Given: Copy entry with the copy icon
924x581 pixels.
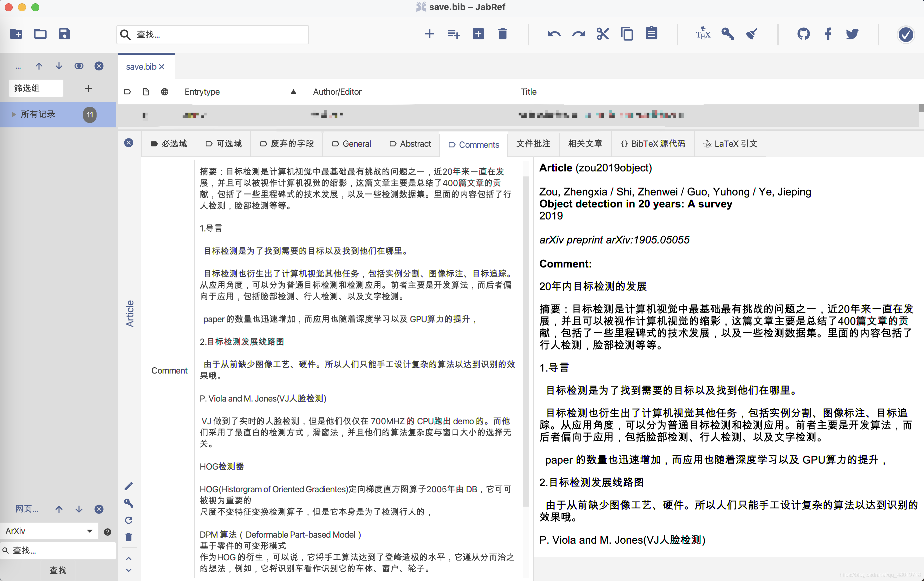Looking at the screenshot, I should point(627,34).
